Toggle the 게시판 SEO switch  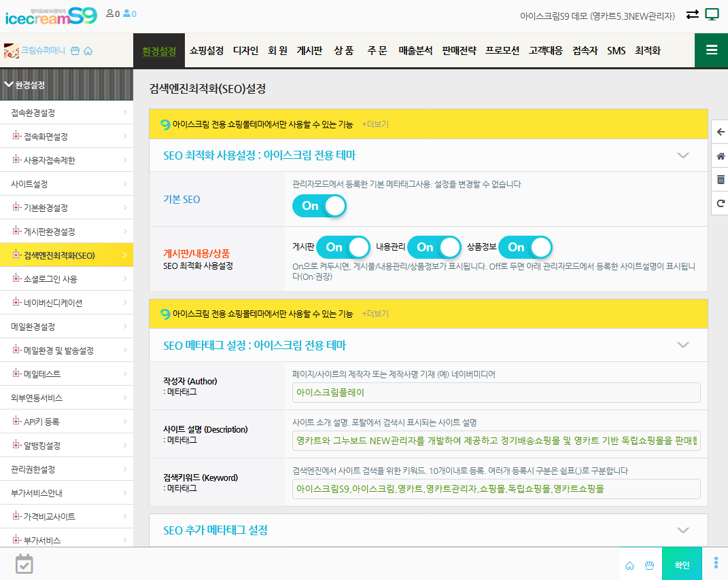(344, 247)
